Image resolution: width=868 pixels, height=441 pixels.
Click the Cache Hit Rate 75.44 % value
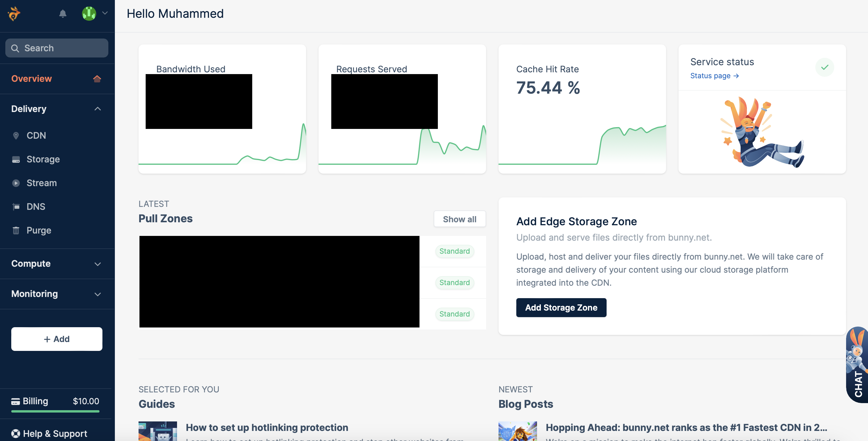[x=548, y=87]
